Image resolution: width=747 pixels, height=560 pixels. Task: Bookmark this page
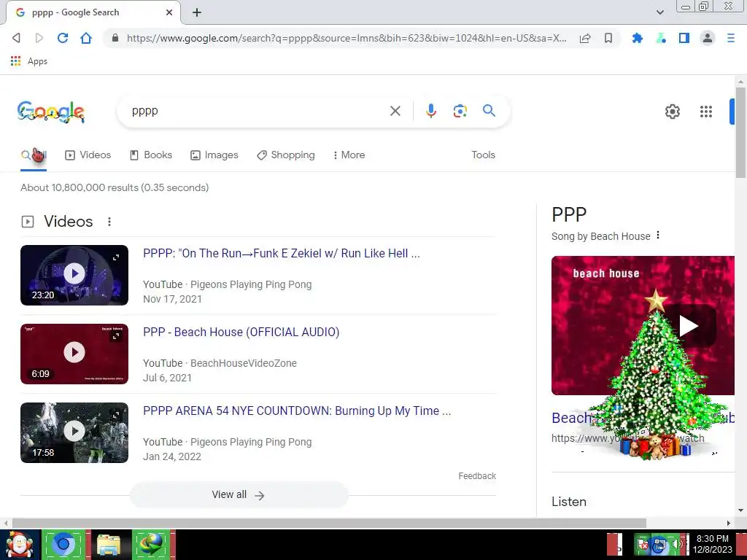(x=608, y=38)
